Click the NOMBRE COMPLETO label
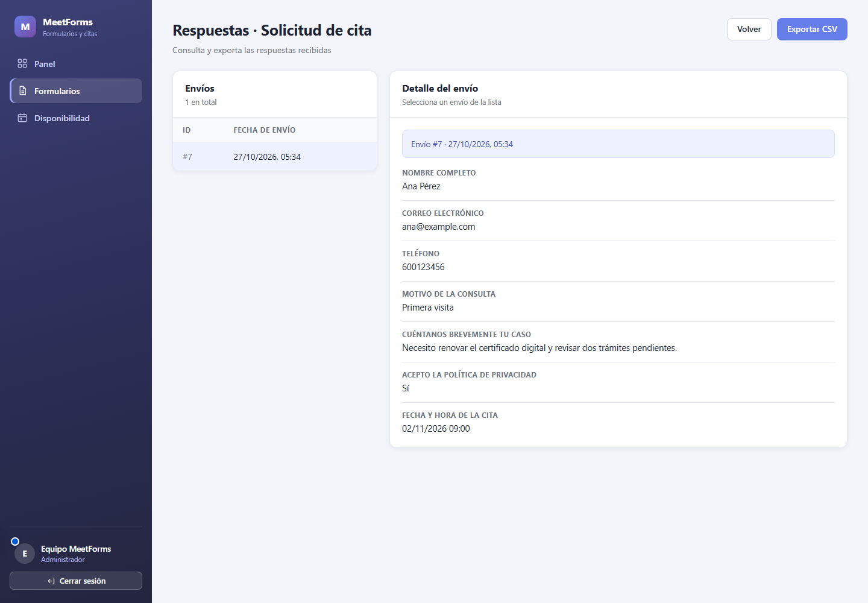Image resolution: width=868 pixels, height=603 pixels. (439, 173)
